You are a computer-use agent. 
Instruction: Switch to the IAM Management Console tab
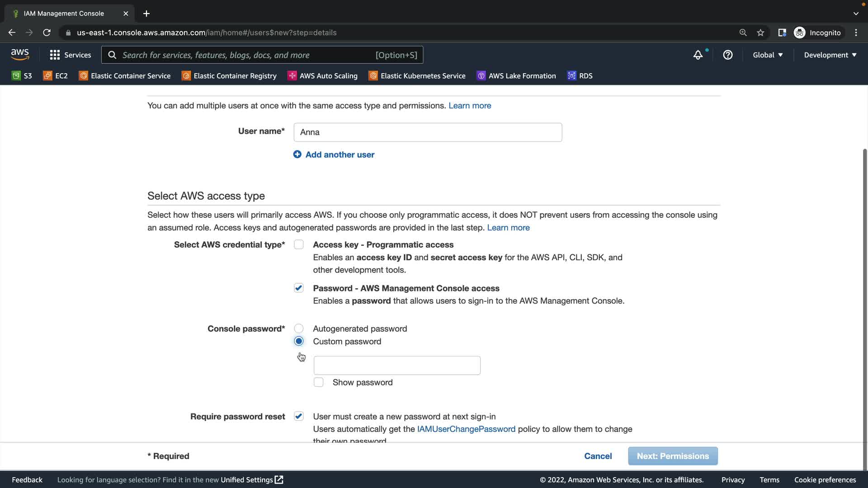click(64, 14)
